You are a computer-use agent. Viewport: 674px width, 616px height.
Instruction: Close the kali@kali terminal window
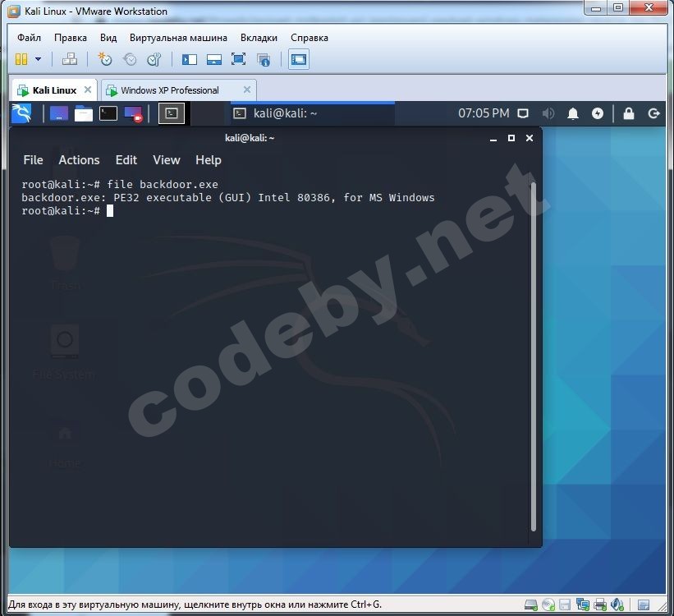pyautogui.click(x=530, y=138)
